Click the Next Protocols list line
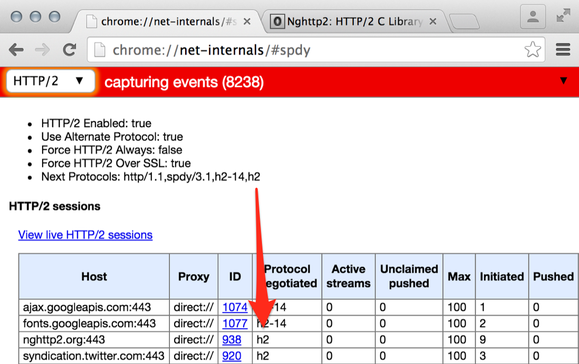579x364 pixels. [151, 176]
